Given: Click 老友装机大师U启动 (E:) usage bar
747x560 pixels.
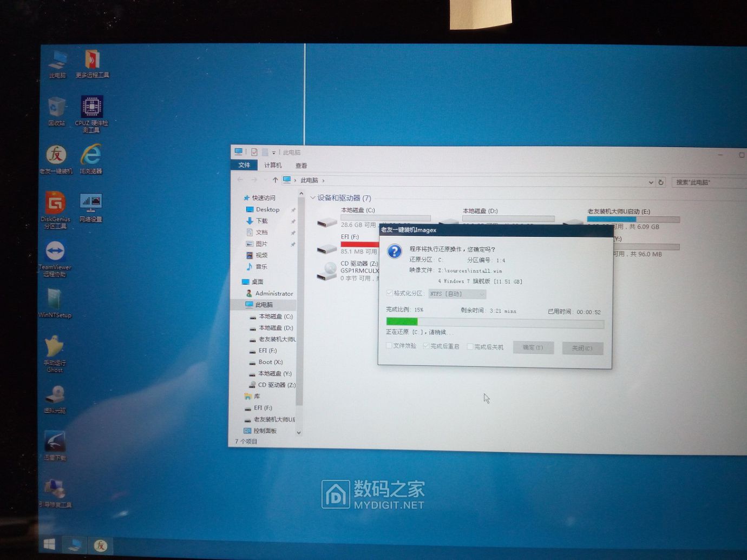Looking at the screenshot, I should pos(633,219).
